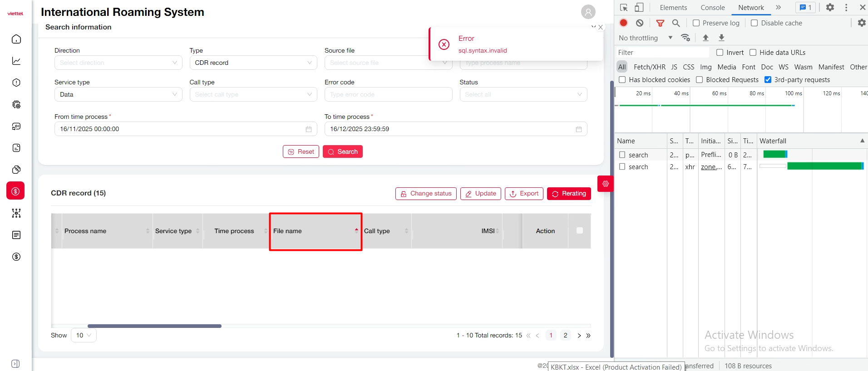Click the horizontal table scrollbar
Viewport: 868px width, 371px height.
click(x=154, y=326)
